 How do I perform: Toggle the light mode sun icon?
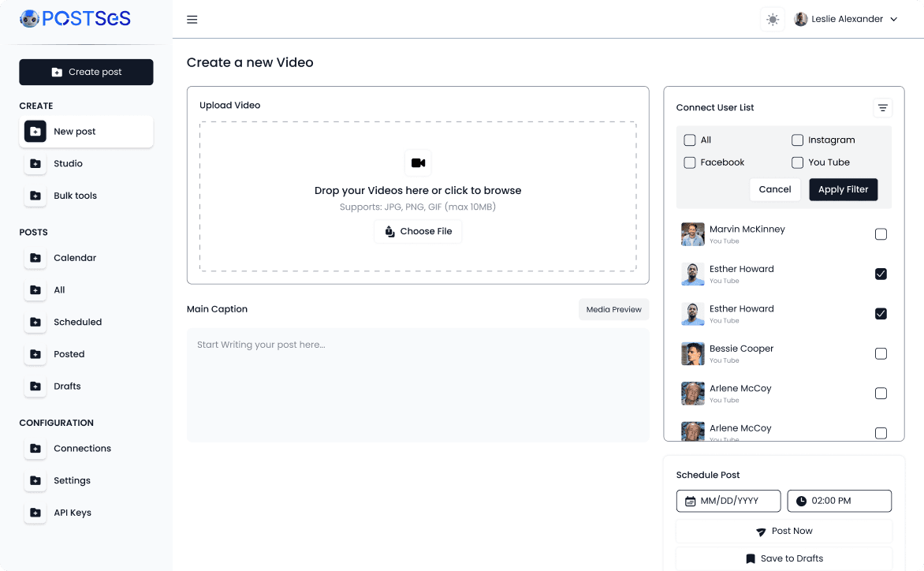tap(773, 19)
